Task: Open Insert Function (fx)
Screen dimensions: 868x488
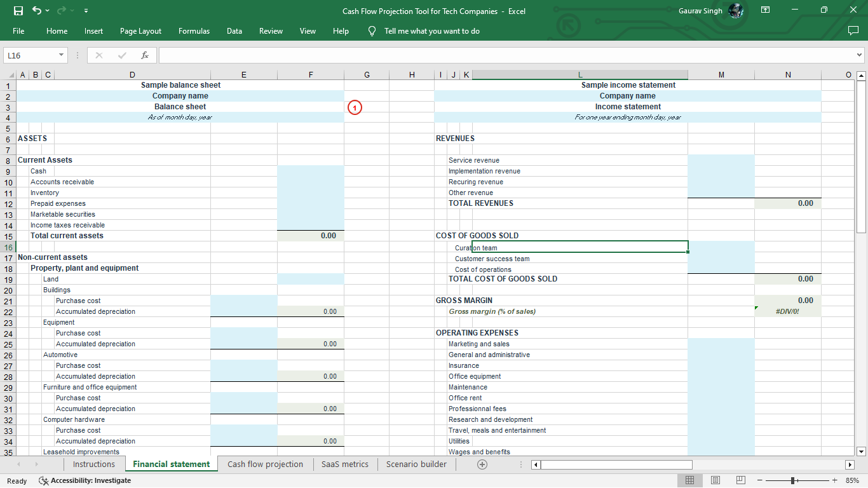Action: 145,55
